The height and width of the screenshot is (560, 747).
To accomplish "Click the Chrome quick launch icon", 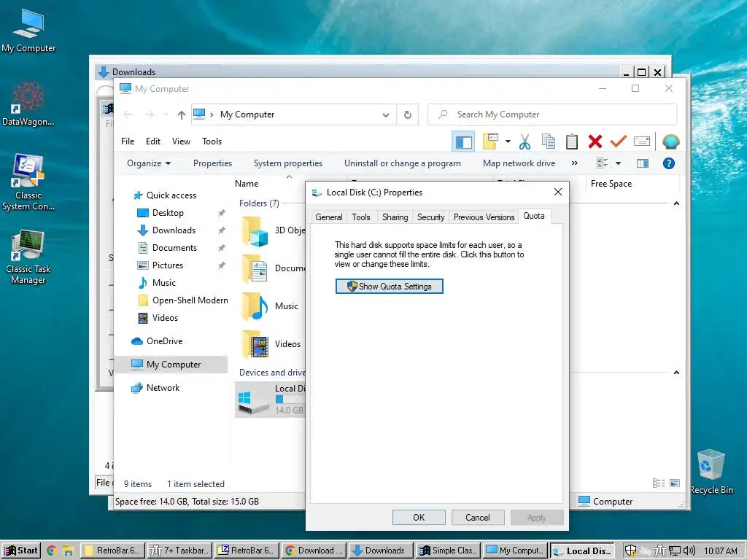I will coord(52,551).
